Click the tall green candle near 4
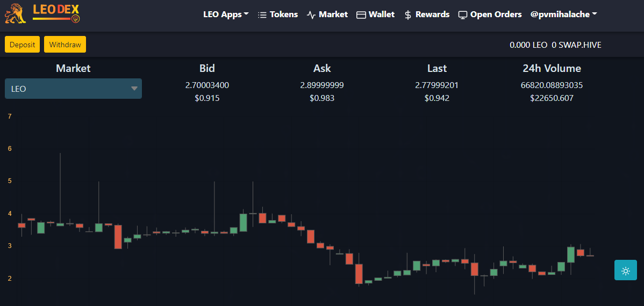 [x=243, y=222]
